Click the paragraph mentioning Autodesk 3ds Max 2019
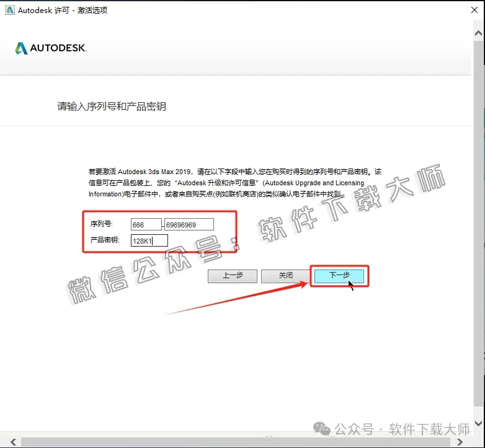This screenshot has width=485, height=448. [235, 183]
